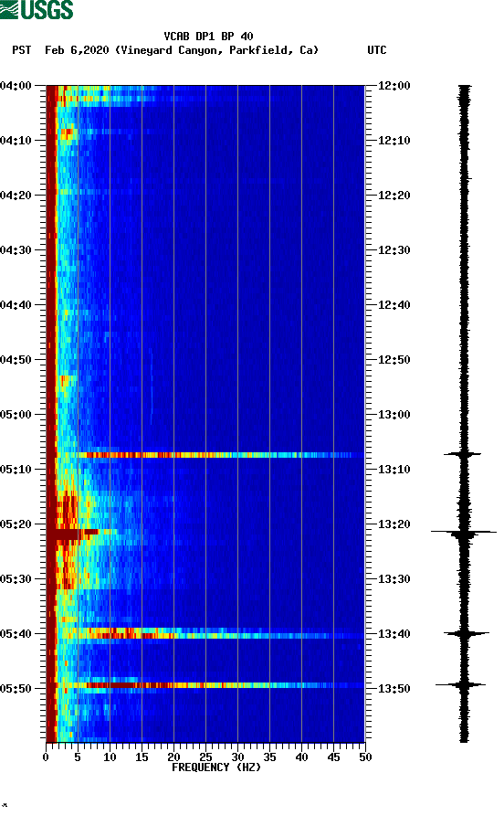Image resolution: width=504 pixels, height=815 pixels.
Task: Click the seismogram spike near 13:08
Action: pos(462,454)
